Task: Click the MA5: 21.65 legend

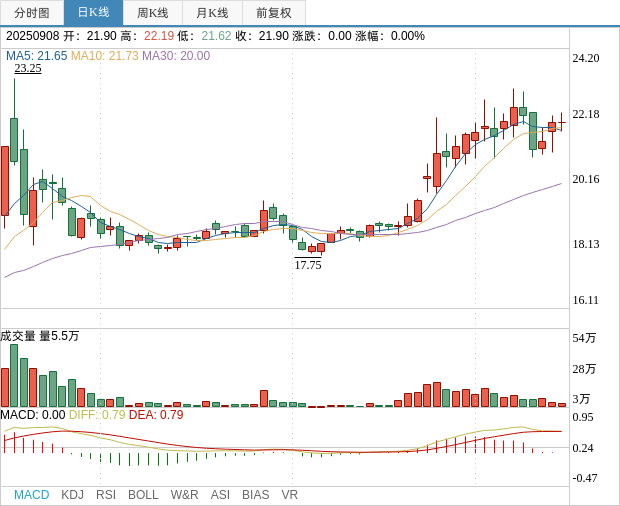Action: click(37, 56)
